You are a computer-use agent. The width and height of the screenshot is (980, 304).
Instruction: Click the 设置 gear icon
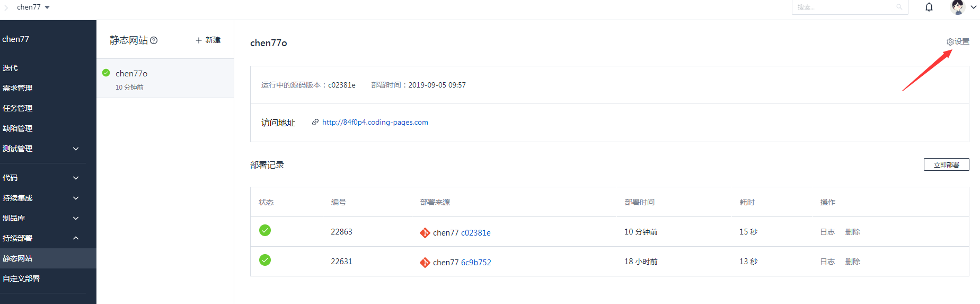[x=950, y=42]
